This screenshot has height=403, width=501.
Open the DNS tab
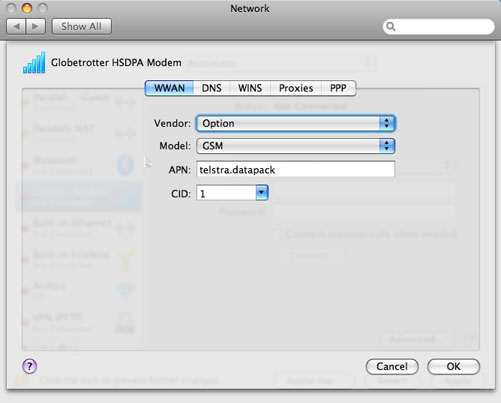coord(211,88)
